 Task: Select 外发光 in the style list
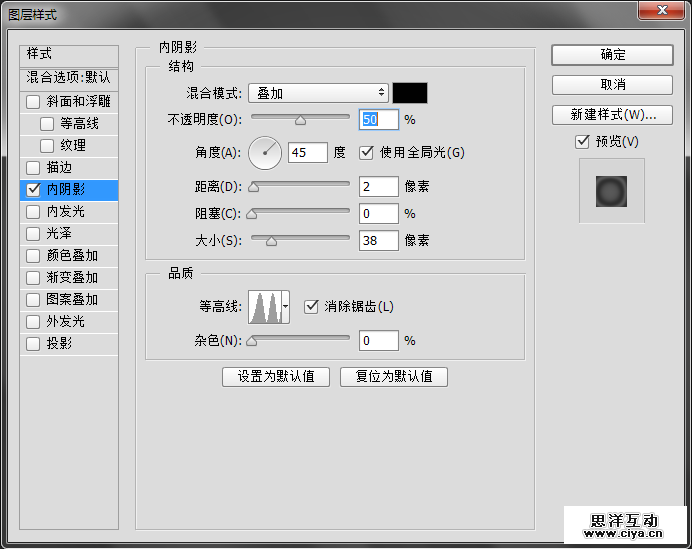point(66,322)
